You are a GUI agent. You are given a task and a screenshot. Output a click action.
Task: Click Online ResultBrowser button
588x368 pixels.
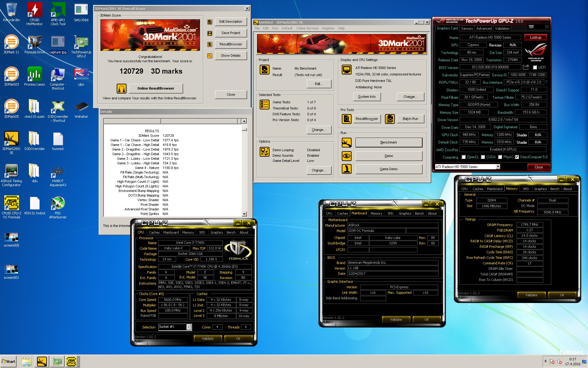156,88
